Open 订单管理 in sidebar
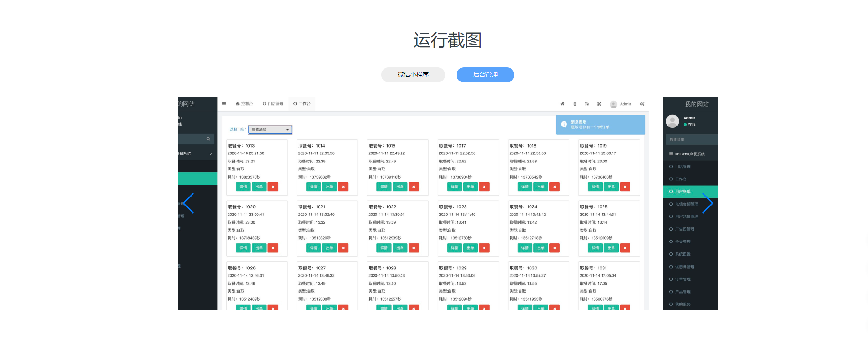868x341 pixels. (690, 279)
